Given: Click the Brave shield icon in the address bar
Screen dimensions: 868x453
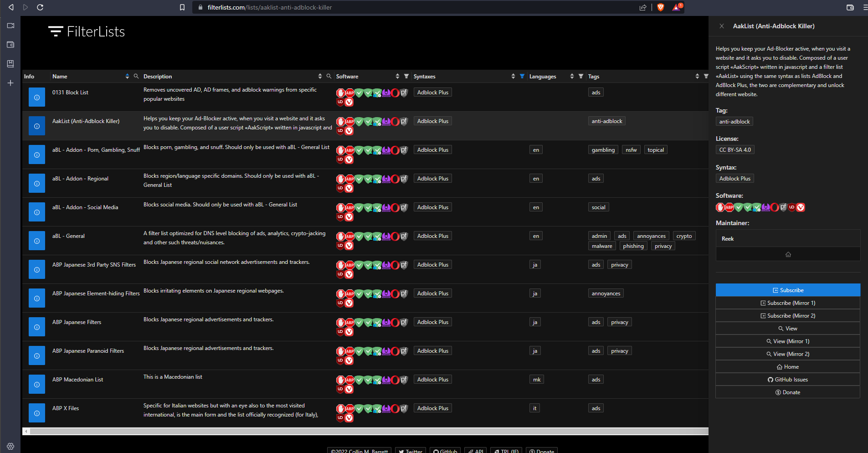Looking at the screenshot, I should [661, 7].
